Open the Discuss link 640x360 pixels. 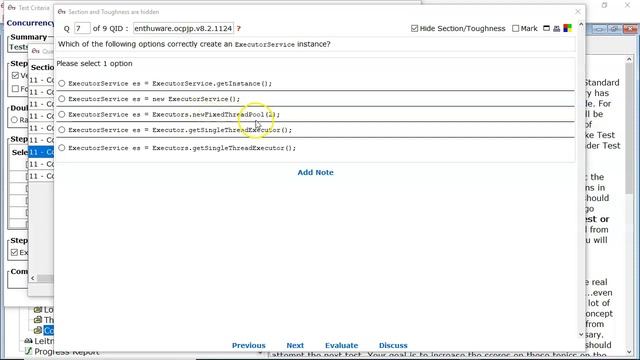click(x=393, y=345)
